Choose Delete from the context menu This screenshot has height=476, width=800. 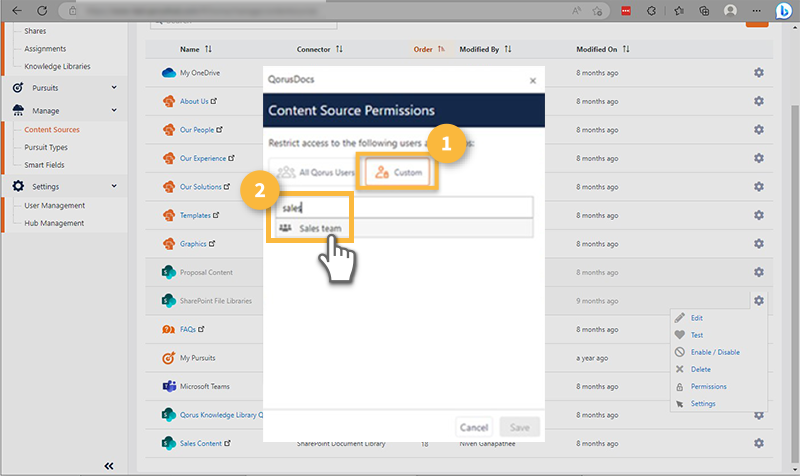[x=701, y=369]
